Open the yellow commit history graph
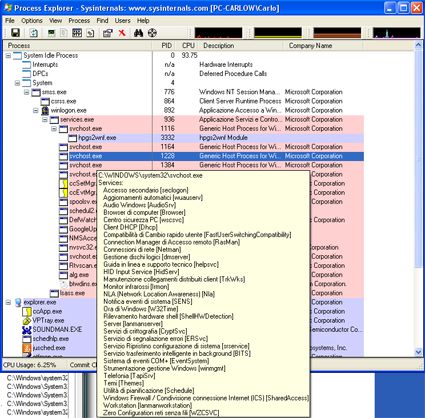Image resolution: width=425 pixels, height=418 pixels. [278, 33]
